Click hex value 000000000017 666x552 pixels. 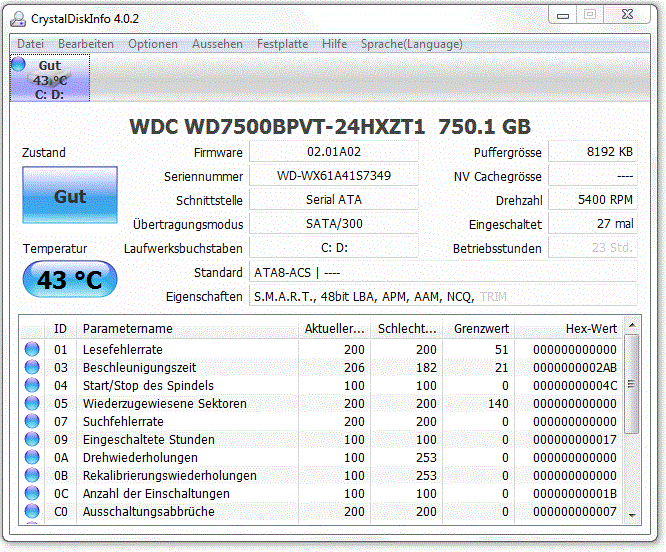point(575,439)
